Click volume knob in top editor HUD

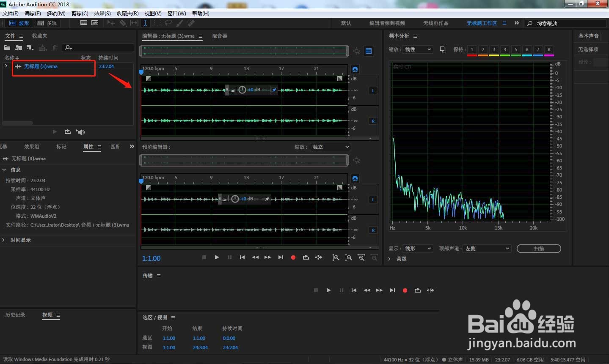[242, 90]
